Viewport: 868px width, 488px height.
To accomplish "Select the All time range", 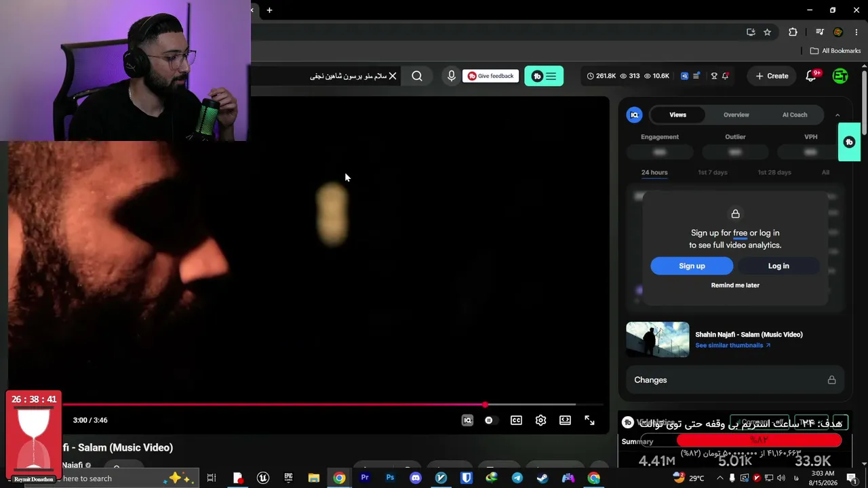I will pyautogui.click(x=825, y=172).
